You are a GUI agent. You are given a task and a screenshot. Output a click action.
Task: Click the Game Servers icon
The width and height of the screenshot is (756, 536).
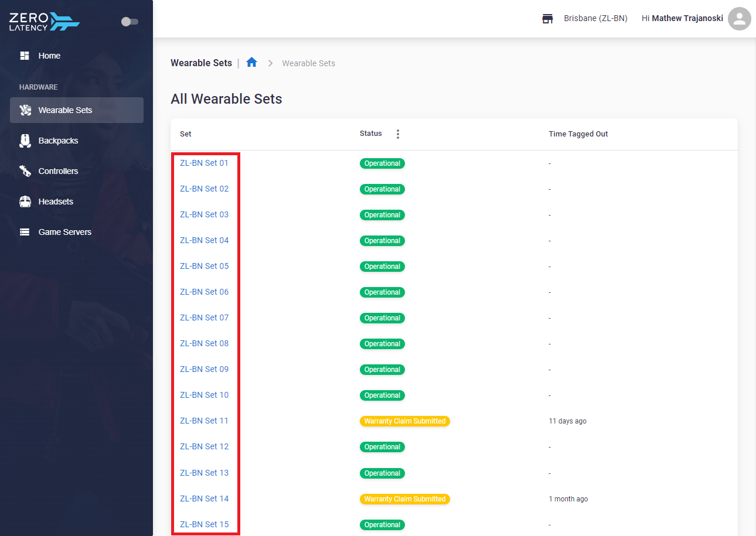coord(25,232)
